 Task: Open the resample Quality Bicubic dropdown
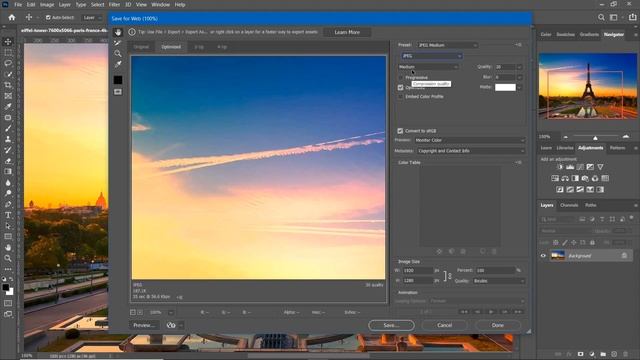click(499, 281)
